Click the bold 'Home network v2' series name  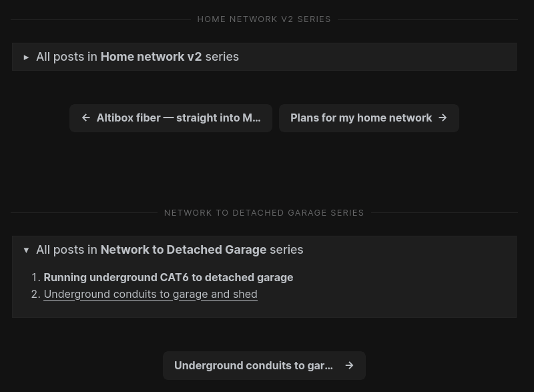(x=151, y=57)
